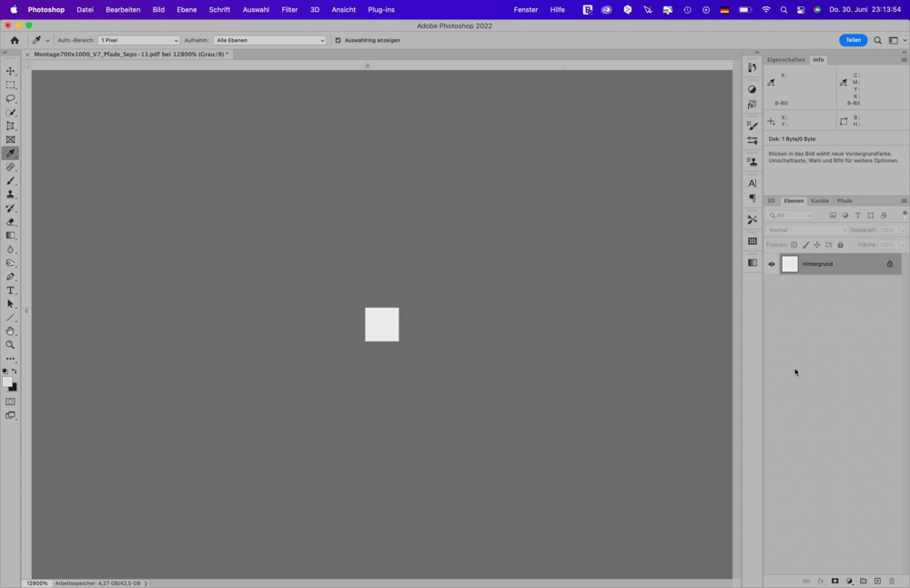Viewport: 910px width, 588px height.
Task: Switch to the Kanäle tab
Action: (x=820, y=201)
